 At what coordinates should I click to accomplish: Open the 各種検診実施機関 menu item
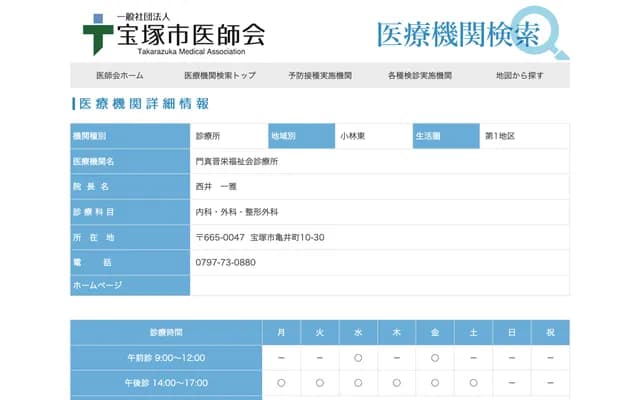(420, 76)
